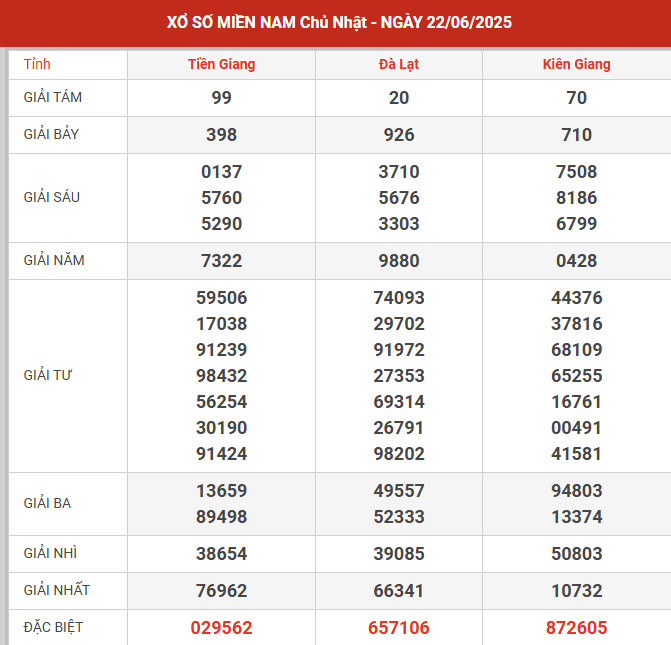Click Giải Nhất number 76962
671x645 pixels.
[222, 591]
